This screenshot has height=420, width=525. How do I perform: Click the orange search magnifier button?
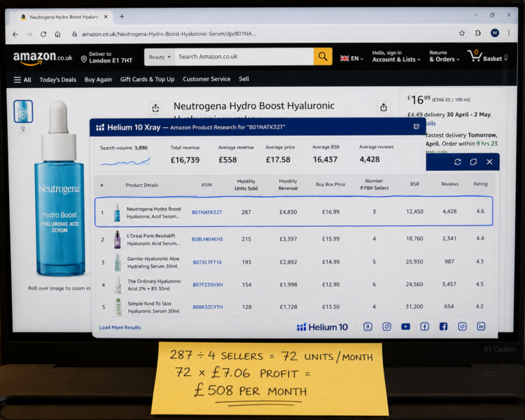pyautogui.click(x=323, y=56)
